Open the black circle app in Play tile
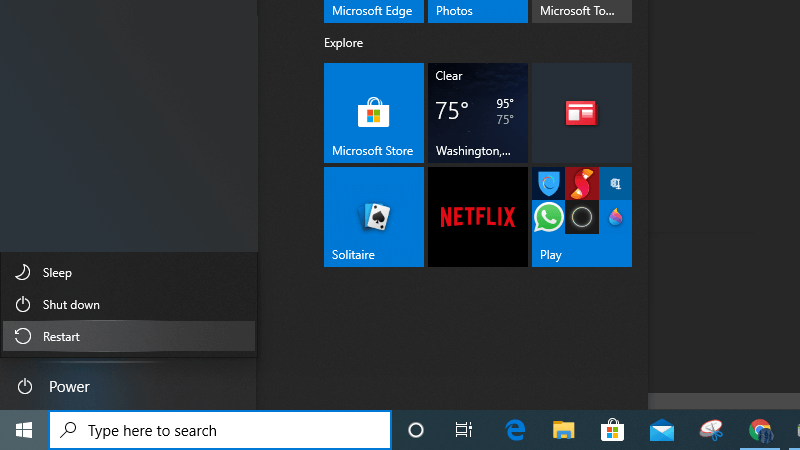Image resolution: width=800 pixels, height=450 pixels. point(582,217)
